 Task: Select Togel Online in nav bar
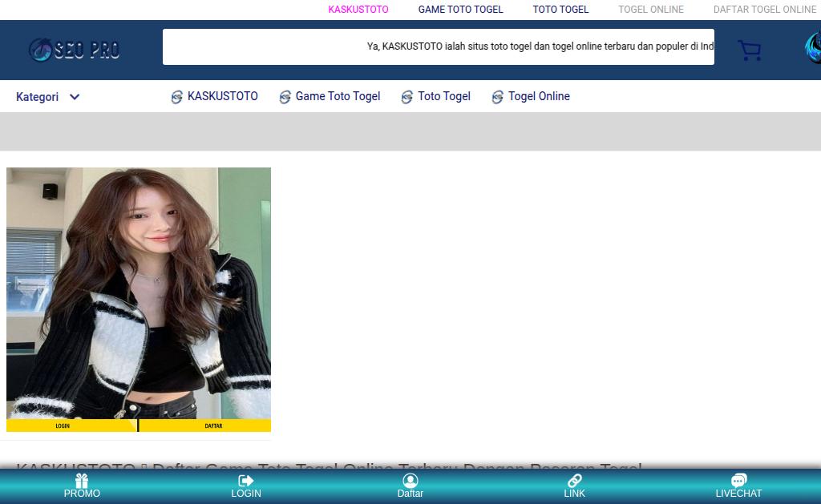[x=539, y=96]
